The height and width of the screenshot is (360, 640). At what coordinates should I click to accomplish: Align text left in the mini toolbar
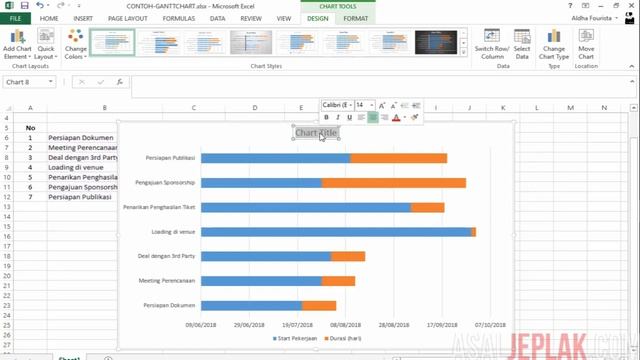tap(361, 118)
